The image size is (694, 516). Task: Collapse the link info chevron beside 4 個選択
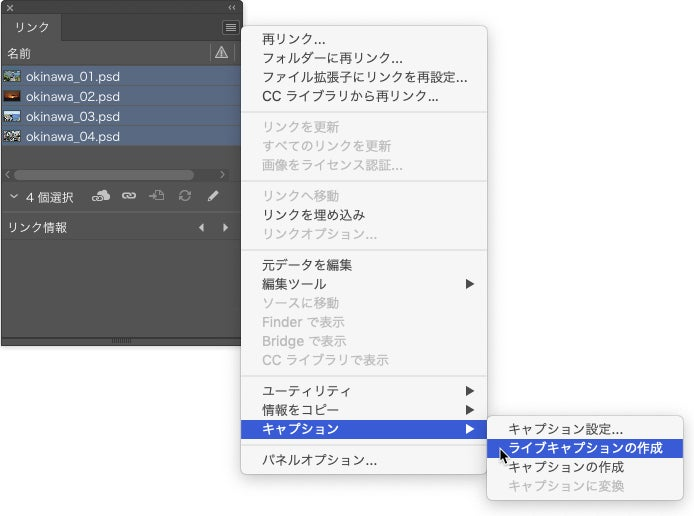click(14, 196)
